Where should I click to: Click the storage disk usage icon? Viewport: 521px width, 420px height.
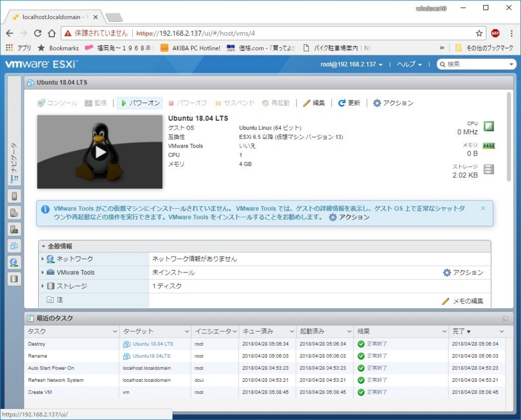click(x=488, y=169)
